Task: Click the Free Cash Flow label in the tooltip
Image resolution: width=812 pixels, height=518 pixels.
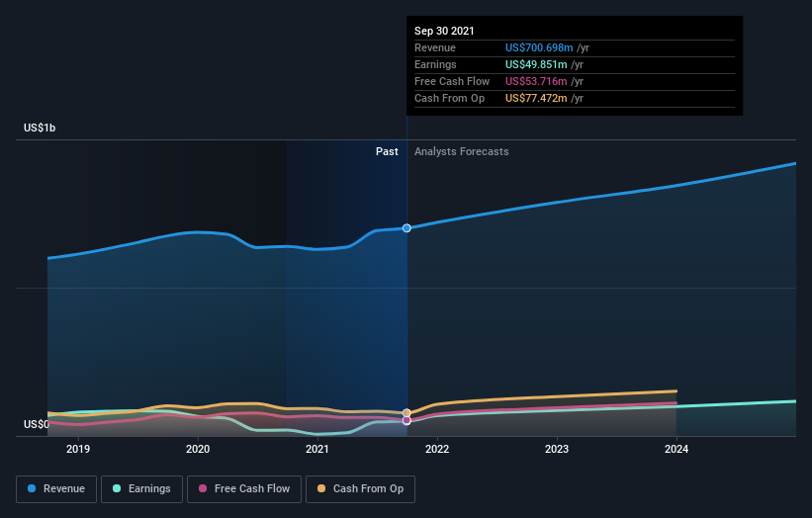Action: tap(452, 81)
